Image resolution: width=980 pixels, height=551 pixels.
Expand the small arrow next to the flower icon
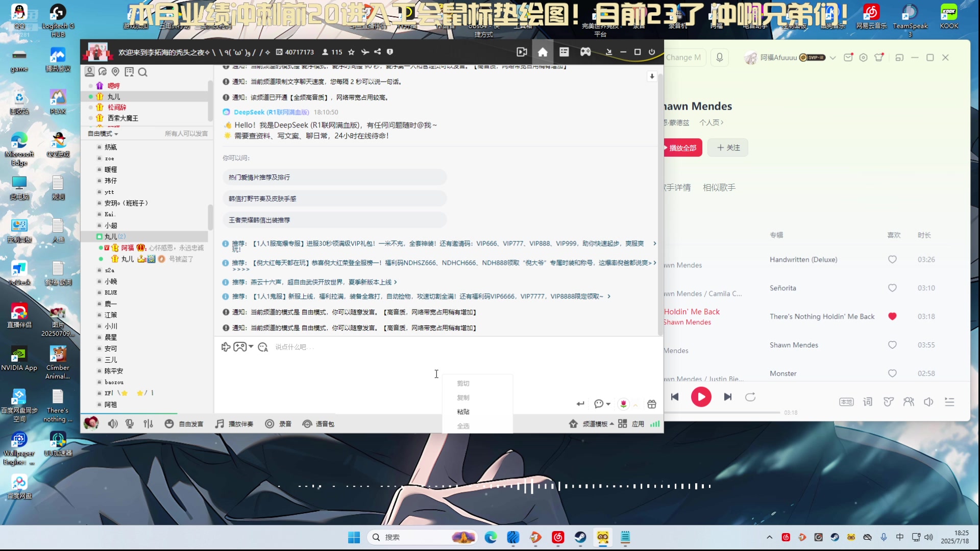[635, 405]
